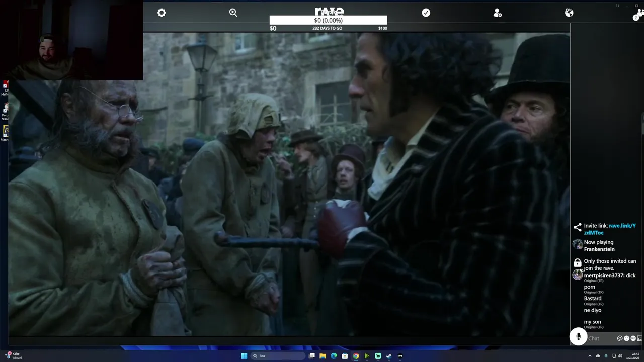Open volume control in system tray
This screenshot has width=644, height=362.
coord(620,356)
